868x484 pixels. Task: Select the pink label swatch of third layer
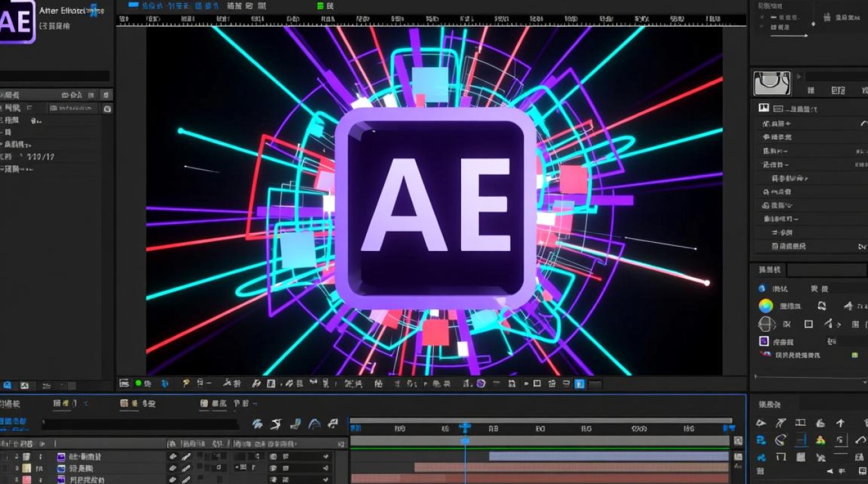point(26,479)
